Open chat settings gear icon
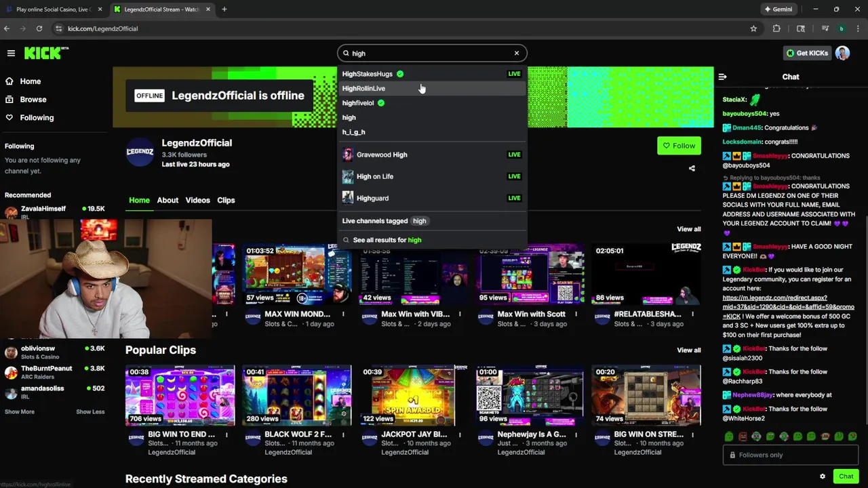Viewport: 868px width, 488px height. pyautogui.click(x=823, y=476)
